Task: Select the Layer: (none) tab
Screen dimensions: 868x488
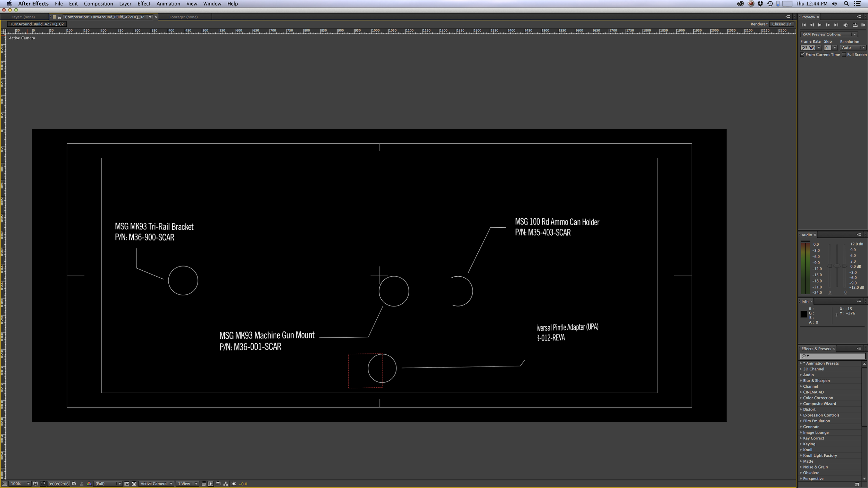Action: [x=23, y=17]
